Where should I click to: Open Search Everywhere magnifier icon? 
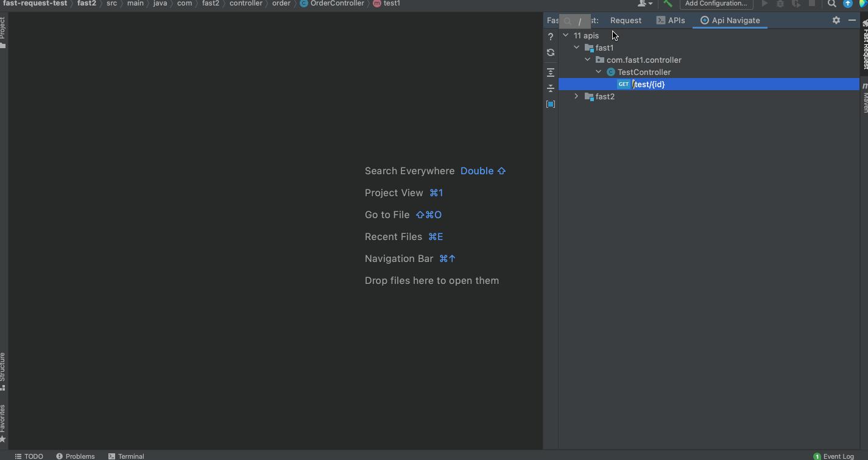(831, 4)
